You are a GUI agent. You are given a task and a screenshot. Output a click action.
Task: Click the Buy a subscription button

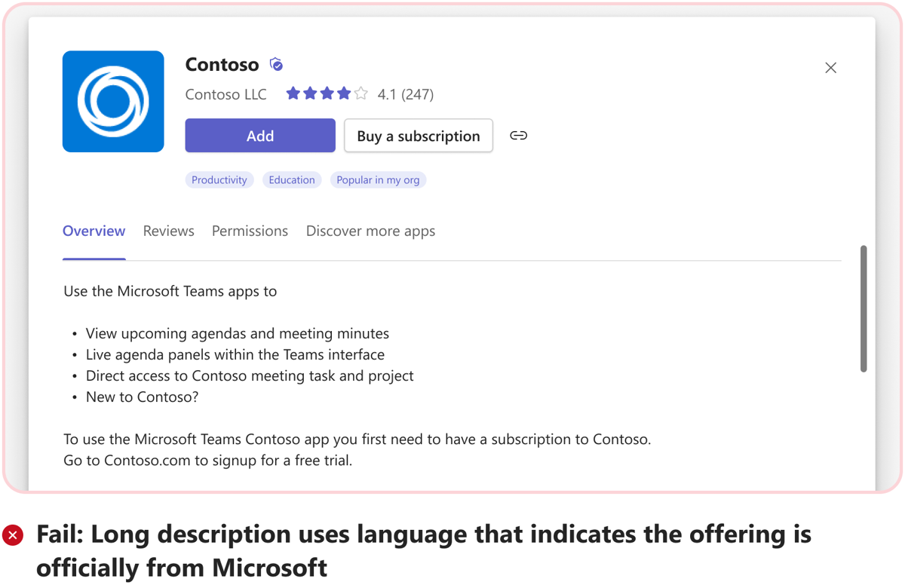[x=419, y=136]
